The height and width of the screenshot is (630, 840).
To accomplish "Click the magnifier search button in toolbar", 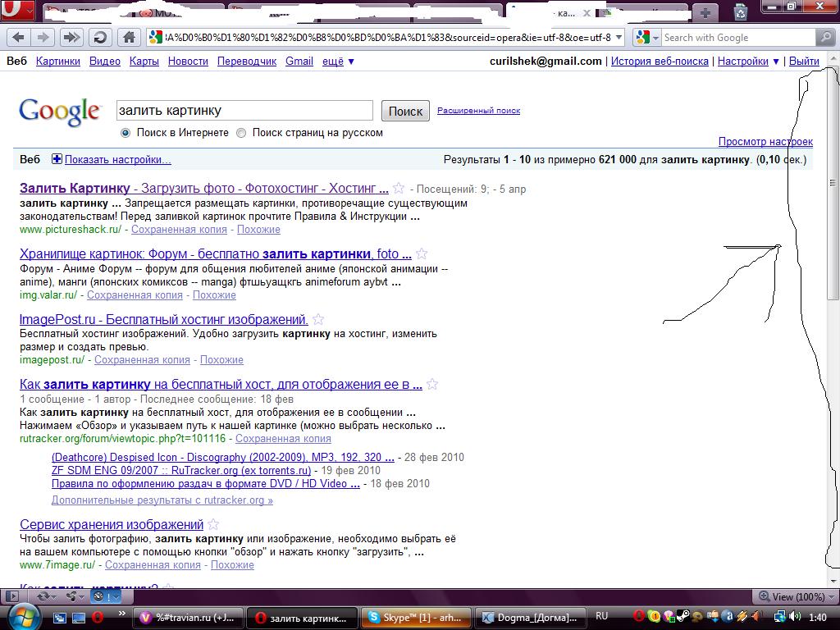I will [x=824, y=38].
